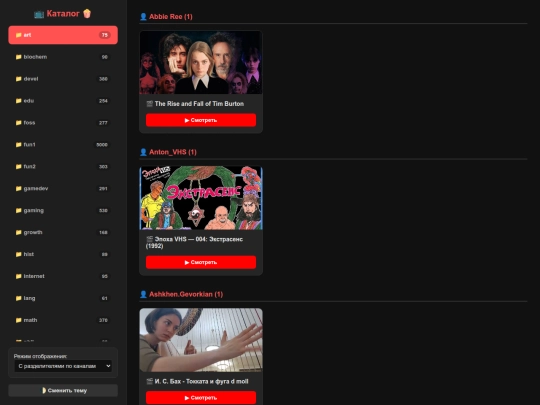Click the person icon beside Ashkhen.Gevorkian
Screen dimensions: 540x405
143,294
